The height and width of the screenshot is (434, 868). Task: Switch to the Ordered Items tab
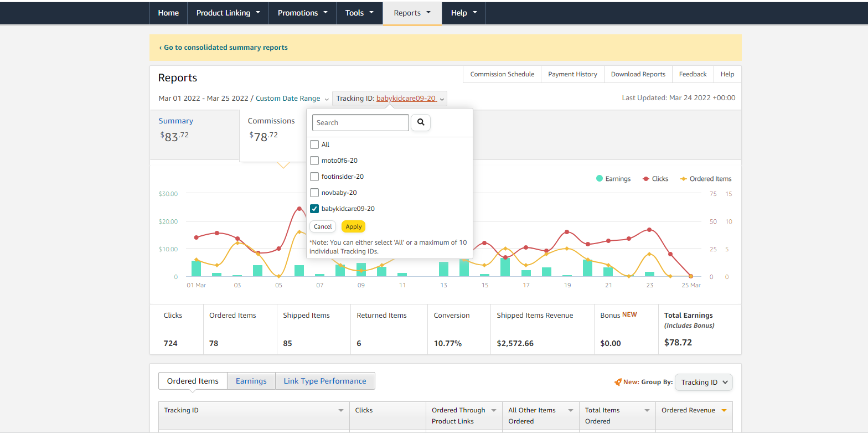coord(193,381)
